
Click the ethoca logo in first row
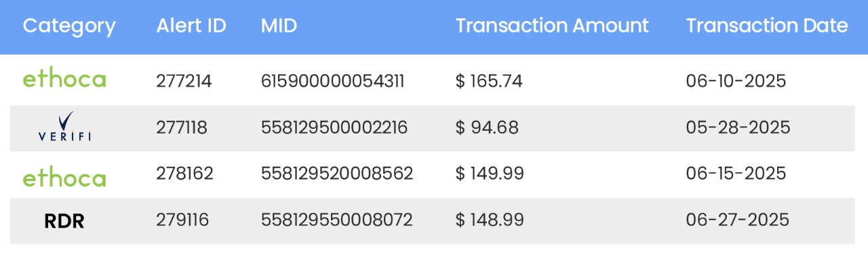64,79
